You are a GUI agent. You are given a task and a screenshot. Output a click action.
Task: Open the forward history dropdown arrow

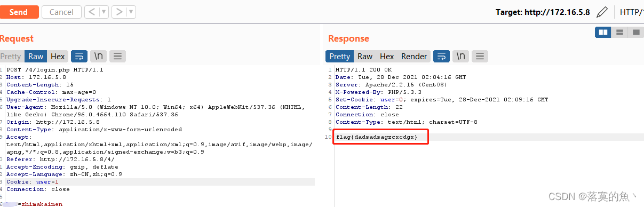coord(131,12)
